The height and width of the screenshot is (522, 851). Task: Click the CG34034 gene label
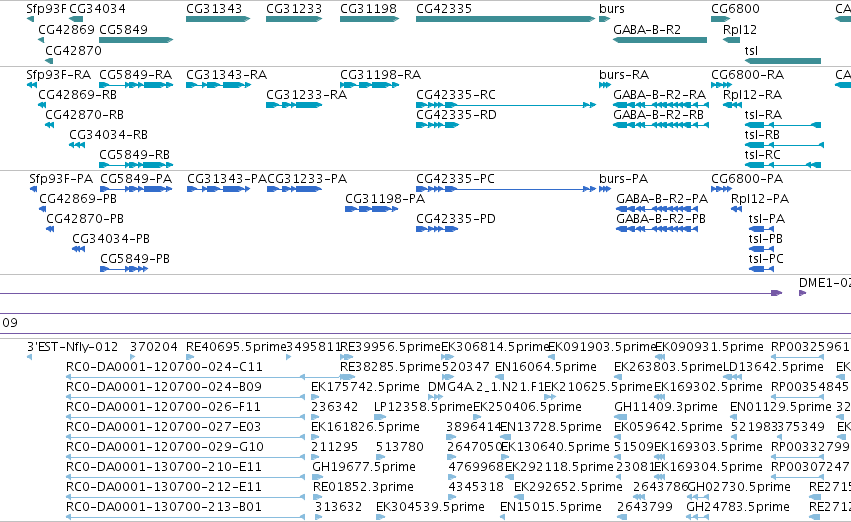pos(97,9)
